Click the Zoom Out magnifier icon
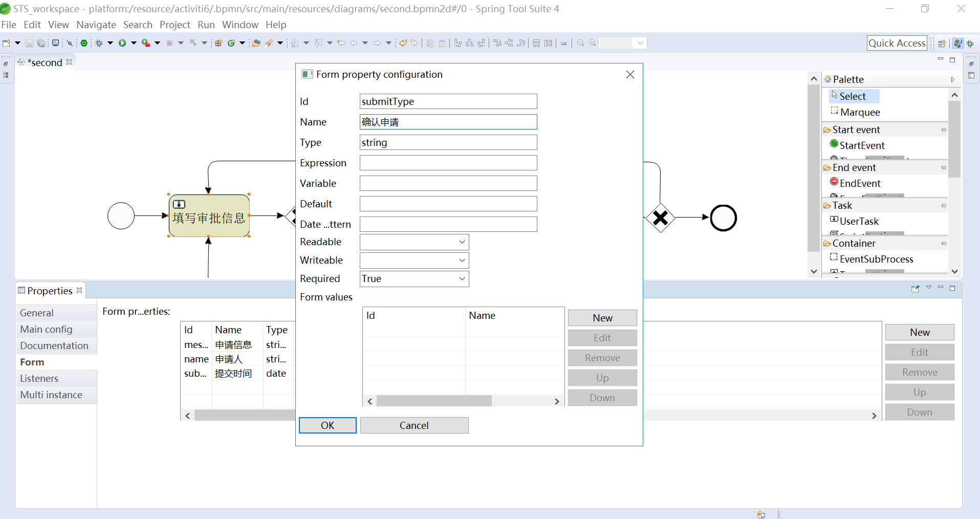980x519 pixels. click(x=581, y=44)
